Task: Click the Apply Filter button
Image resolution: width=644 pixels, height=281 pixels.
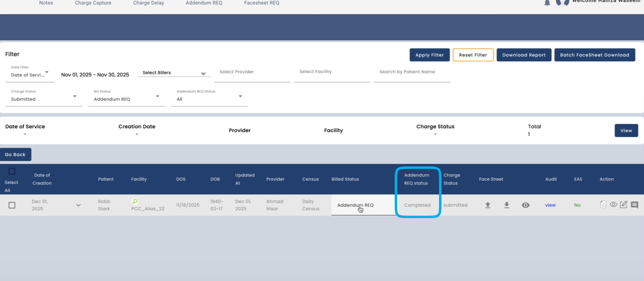Action: (x=430, y=55)
